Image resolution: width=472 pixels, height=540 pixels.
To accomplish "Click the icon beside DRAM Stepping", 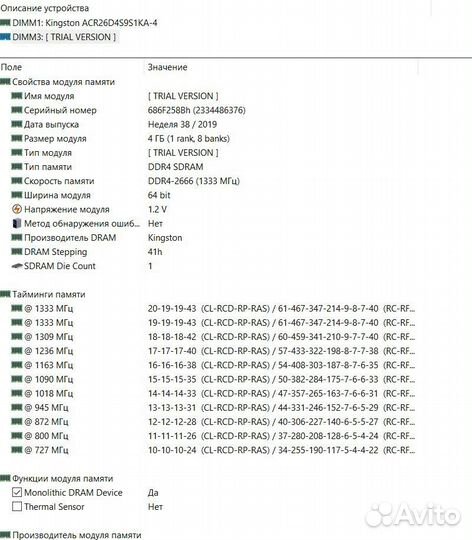I will [x=17, y=251].
